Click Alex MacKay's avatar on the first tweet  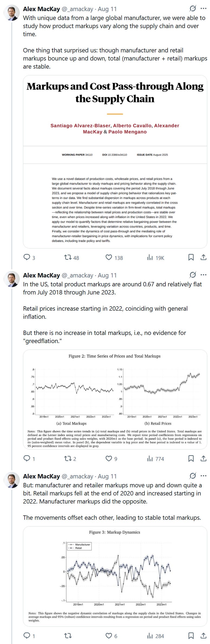[11, 13]
